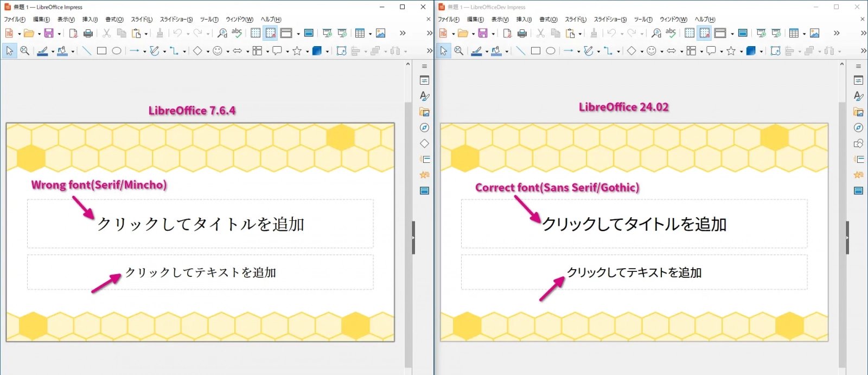Click Cut scissors icon in left window
This screenshot has height=375, width=868.
(106, 33)
